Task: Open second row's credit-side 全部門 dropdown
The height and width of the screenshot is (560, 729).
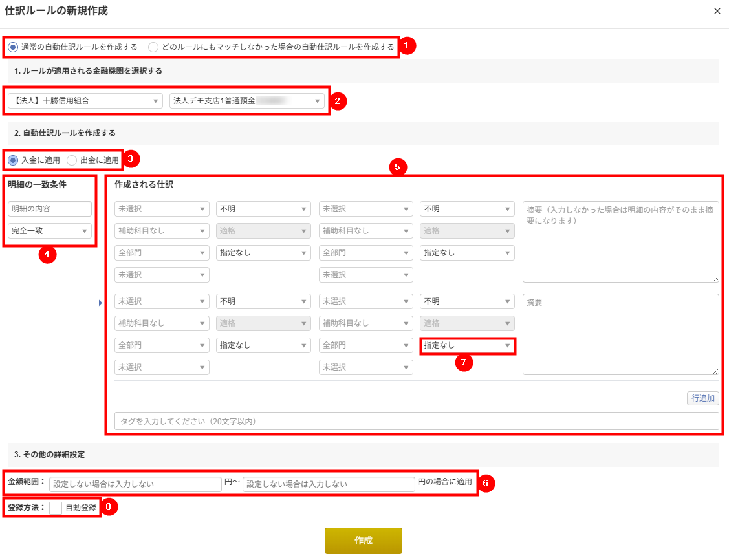Action: click(x=366, y=345)
